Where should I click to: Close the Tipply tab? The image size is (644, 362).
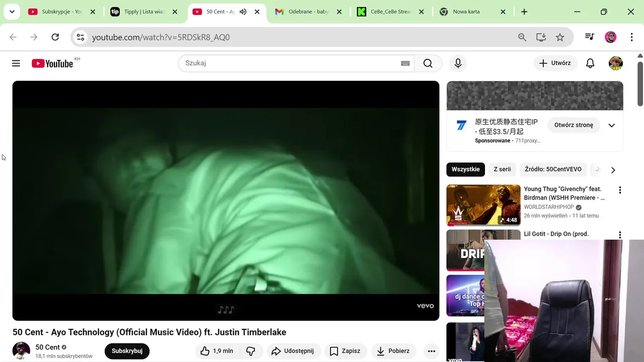click(x=175, y=12)
